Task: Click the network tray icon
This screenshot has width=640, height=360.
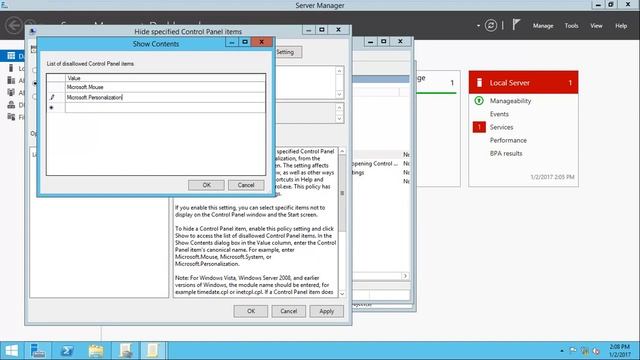Action: 584,351
